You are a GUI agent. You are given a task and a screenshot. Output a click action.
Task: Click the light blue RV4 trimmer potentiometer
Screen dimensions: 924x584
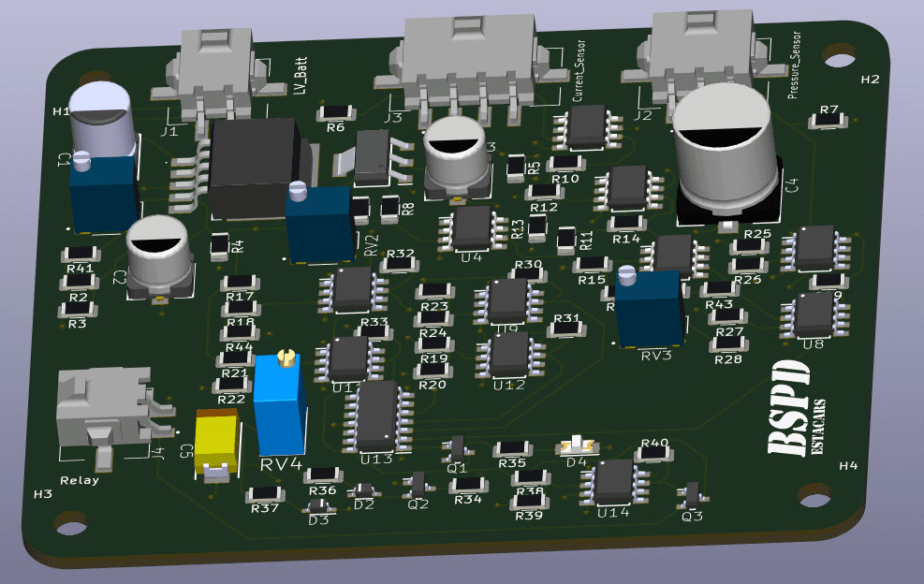pos(281,402)
